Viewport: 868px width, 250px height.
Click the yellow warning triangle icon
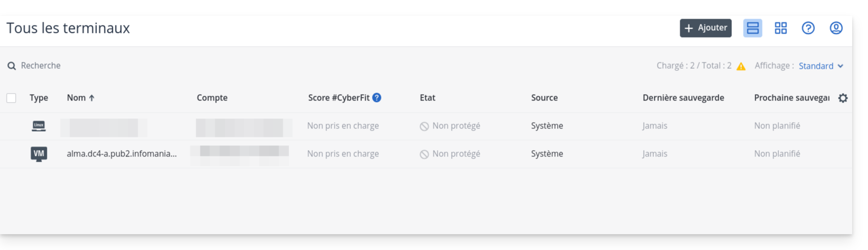click(741, 66)
